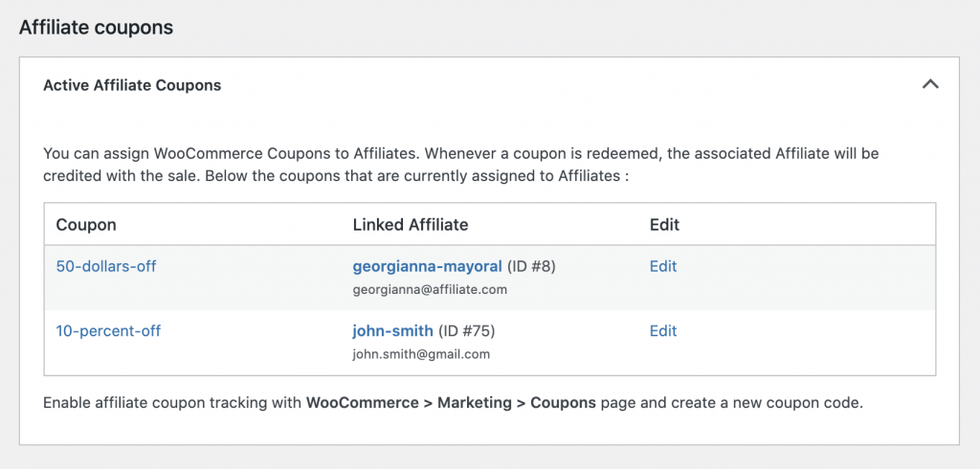Select the john.smith@gmail.com email text
Screen dimensions: 980x469
coord(421,354)
